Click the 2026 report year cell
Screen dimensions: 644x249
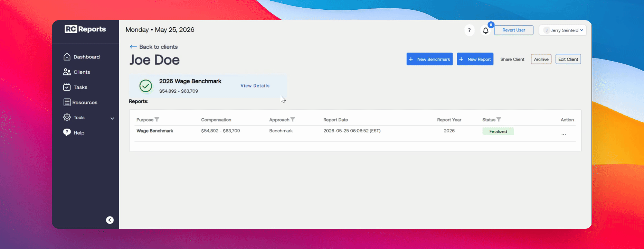tap(449, 131)
